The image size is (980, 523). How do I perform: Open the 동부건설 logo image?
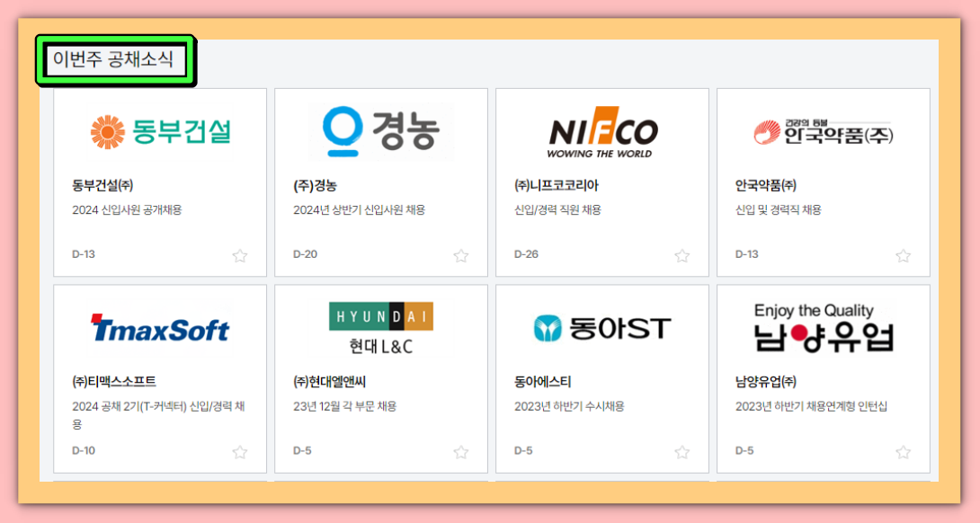(x=161, y=132)
